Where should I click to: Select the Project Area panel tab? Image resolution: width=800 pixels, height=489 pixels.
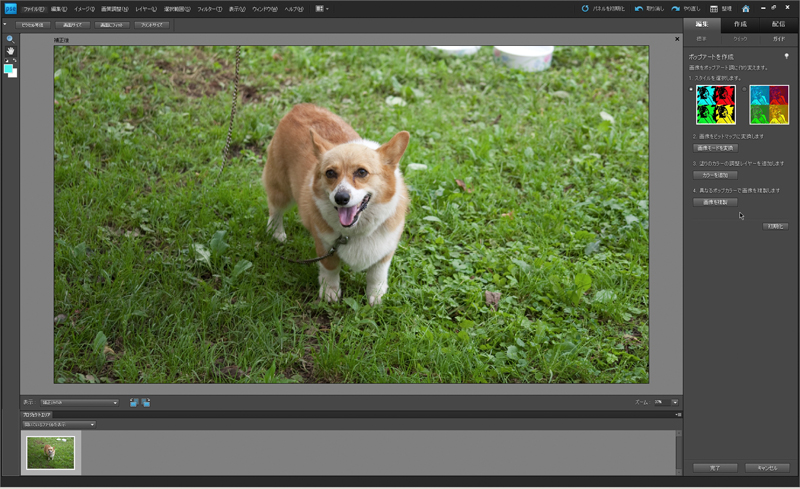click(37, 414)
